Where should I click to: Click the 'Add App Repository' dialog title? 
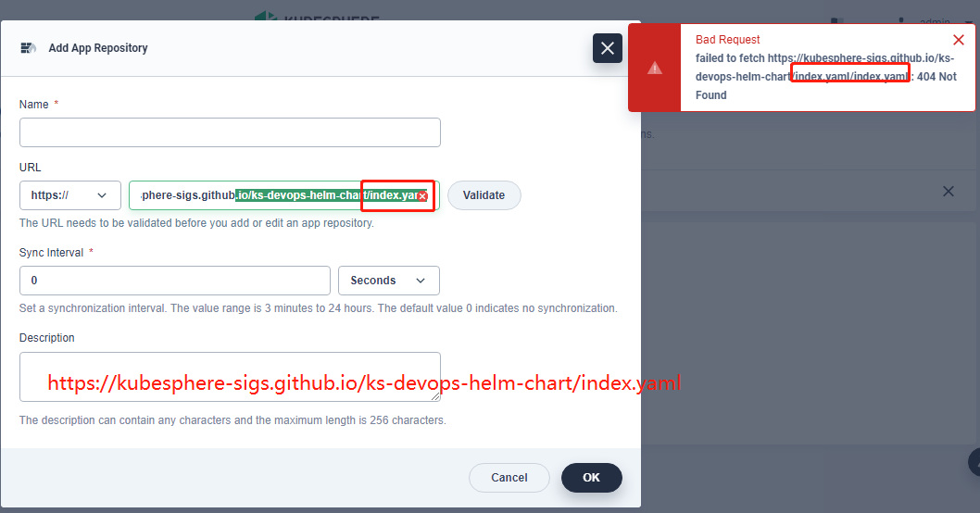pyautogui.click(x=98, y=48)
